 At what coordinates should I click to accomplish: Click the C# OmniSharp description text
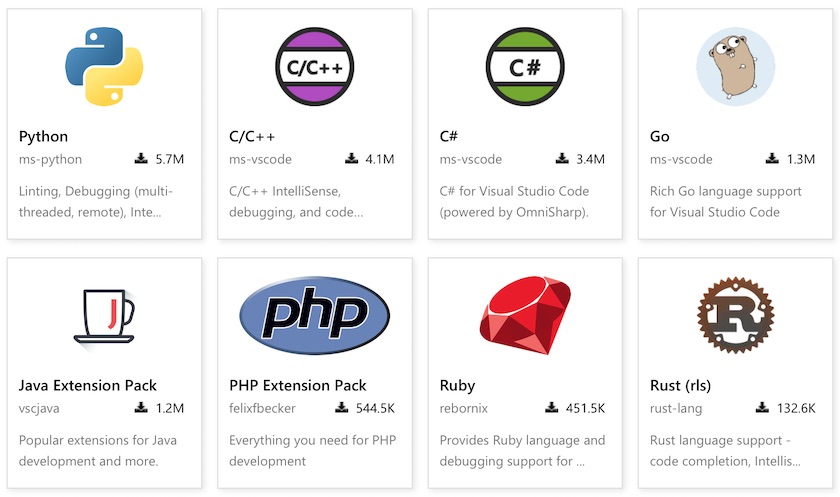point(514,202)
